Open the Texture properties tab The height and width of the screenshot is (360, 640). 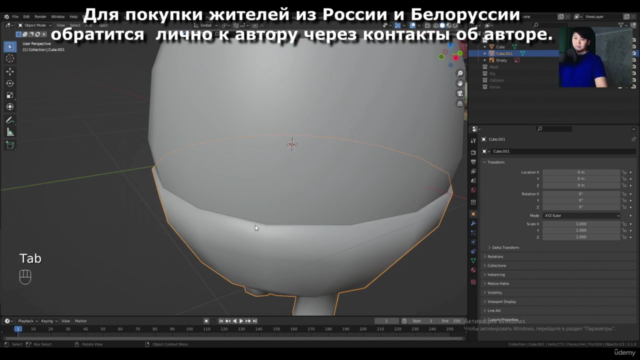(473, 282)
